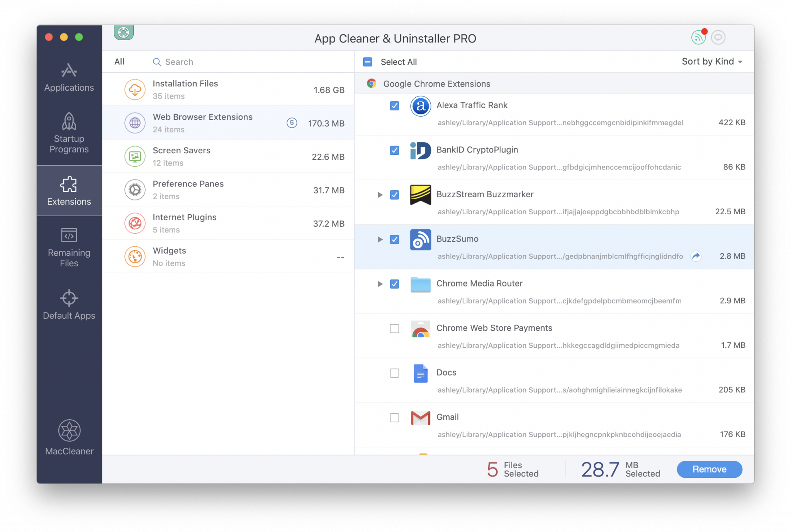Viewport: 791px width, 532px height.
Task: Open the Applications section
Action: point(69,76)
